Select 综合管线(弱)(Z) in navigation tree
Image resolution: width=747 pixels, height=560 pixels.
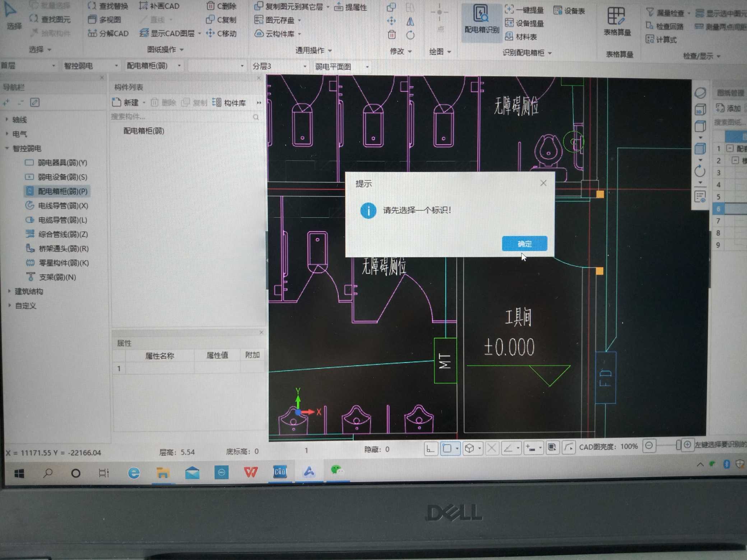[x=57, y=234]
